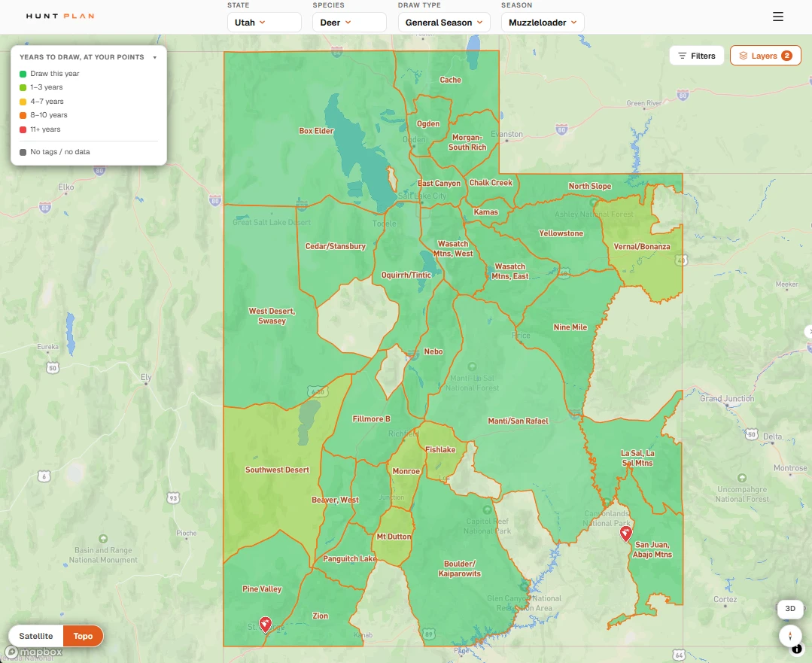812x663 pixels.
Task: Select the Cedar/Stansbury unit
Action: [x=336, y=246]
